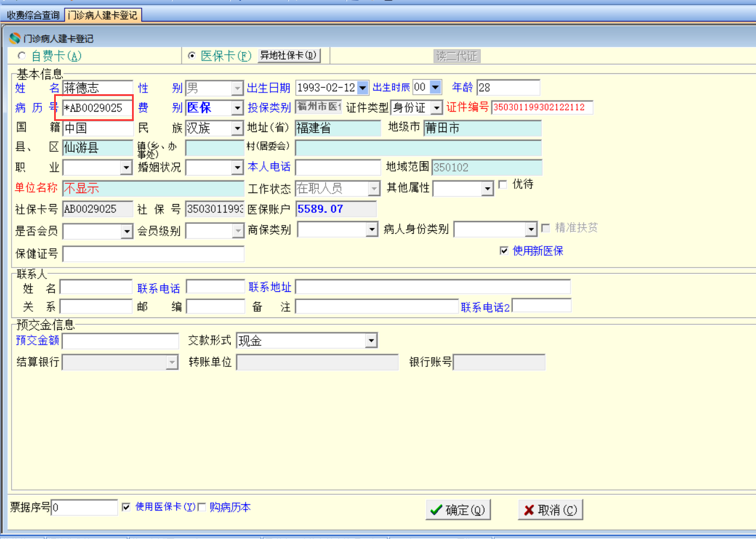Image resolution: width=756 pixels, height=539 pixels.
Task: Open the 交款形式 dropdown showing 现金
Action: click(x=371, y=341)
